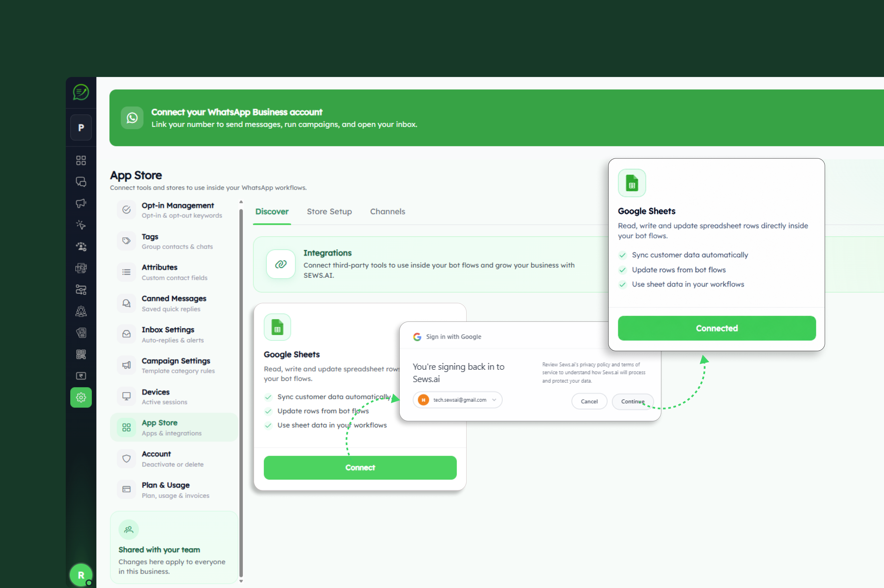The height and width of the screenshot is (588, 884).
Task: Open Inbox Settings
Action: pyautogui.click(x=174, y=335)
